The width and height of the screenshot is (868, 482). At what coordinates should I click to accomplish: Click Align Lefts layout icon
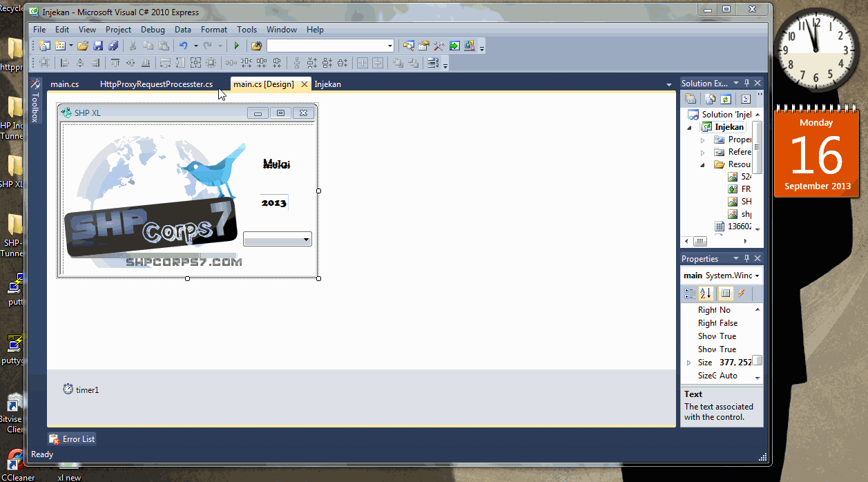point(64,63)
